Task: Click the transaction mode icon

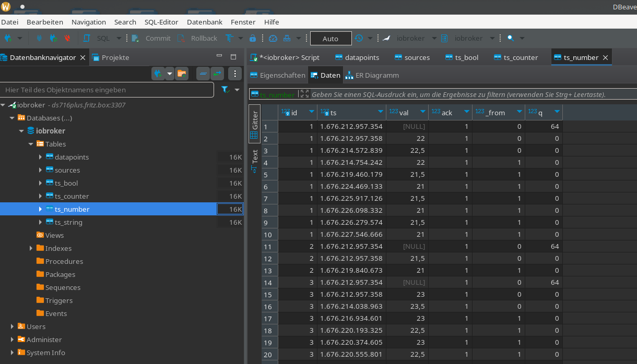Action: pos(229,38)
